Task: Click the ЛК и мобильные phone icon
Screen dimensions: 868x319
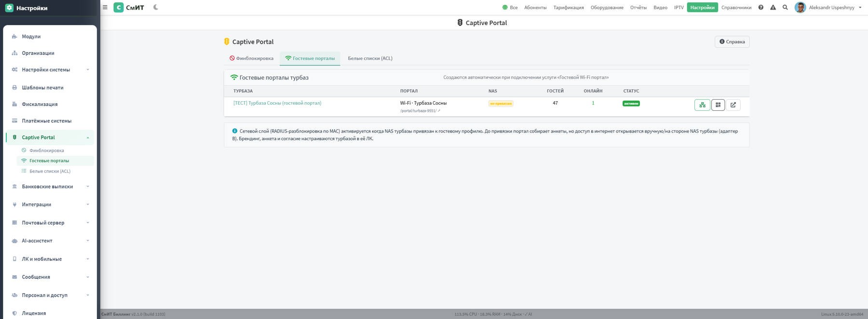Action: pyautogui.click(x=14, y=259)
